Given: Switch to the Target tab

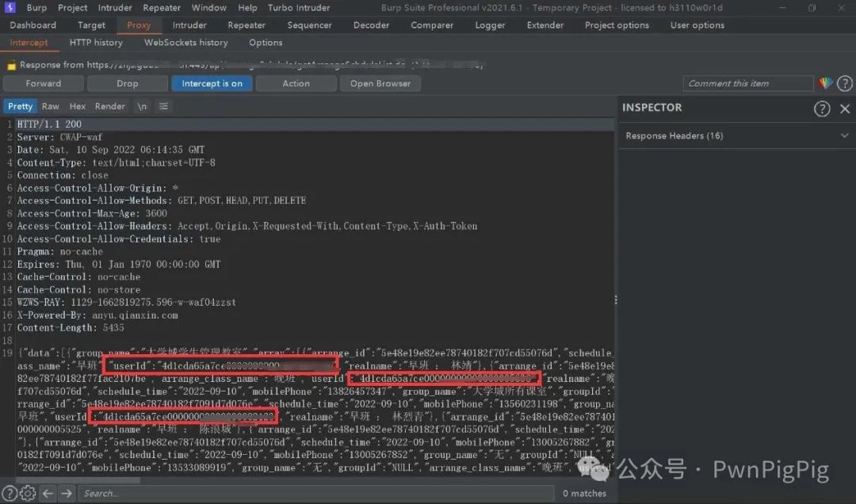Looking at the screenshot, I should [91, 25].
